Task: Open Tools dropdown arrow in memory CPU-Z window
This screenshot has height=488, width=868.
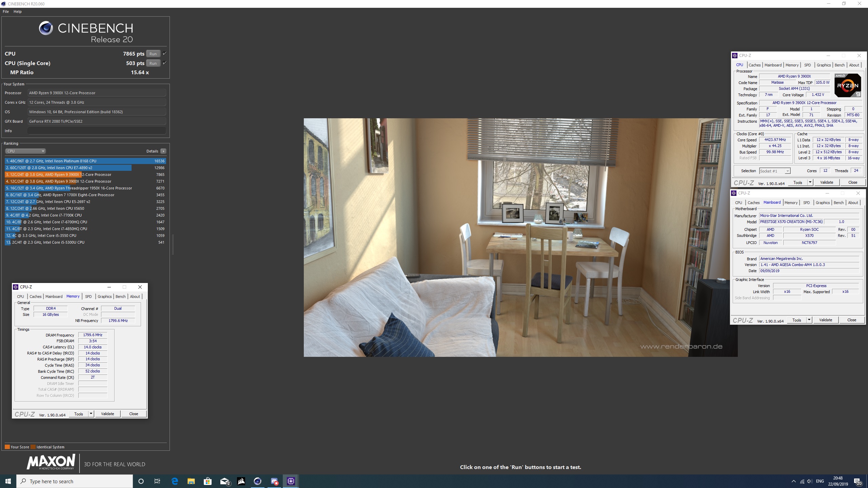Action: coord(91,414)
